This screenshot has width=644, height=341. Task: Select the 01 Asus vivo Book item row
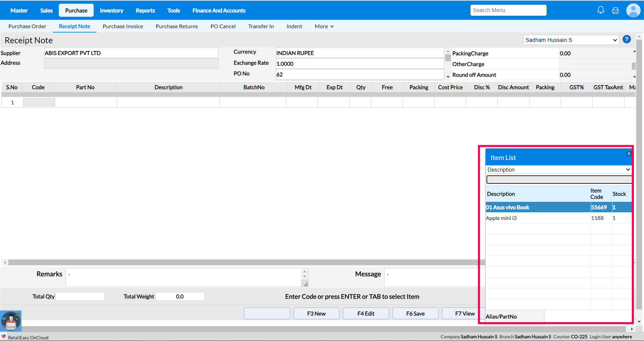point(537,207)
